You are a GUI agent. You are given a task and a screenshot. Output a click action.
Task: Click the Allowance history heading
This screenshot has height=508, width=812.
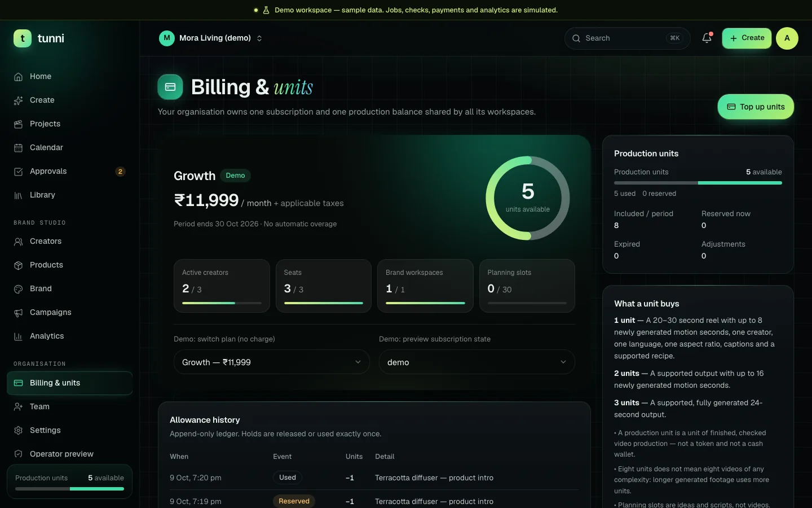click(x=205, y=420)
